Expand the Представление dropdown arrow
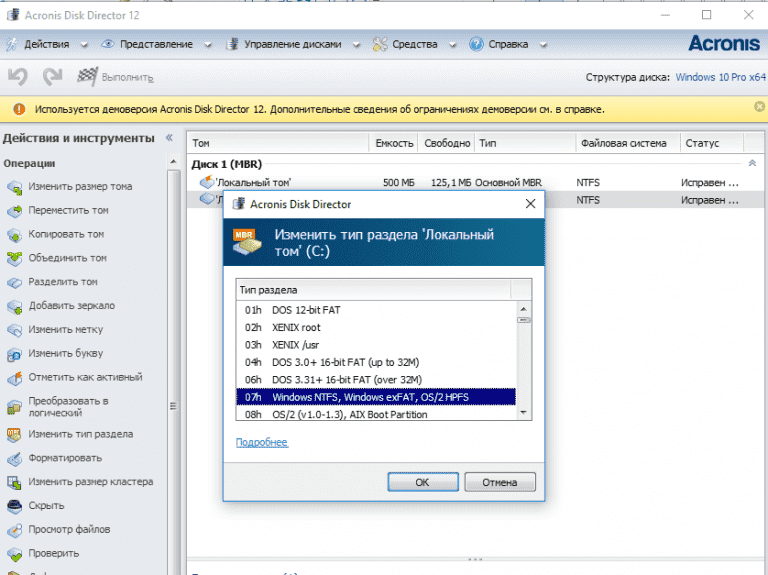Viewport: 768px width, 575px height. 208,45
